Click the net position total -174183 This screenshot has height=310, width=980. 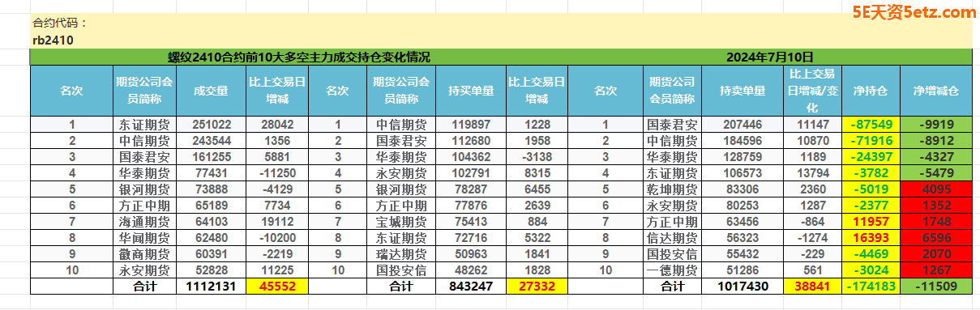(x=871, y=286)
